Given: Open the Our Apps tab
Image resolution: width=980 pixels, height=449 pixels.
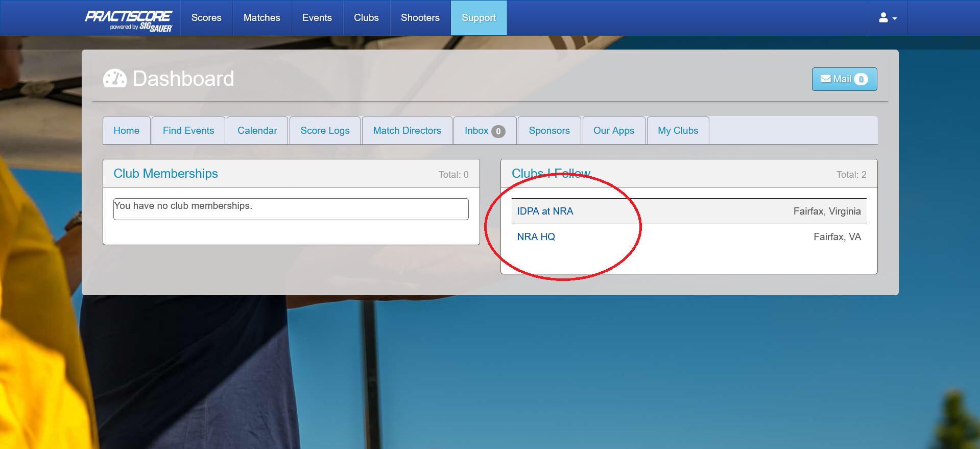Looking at the screenshot, I should pos(614,131).
